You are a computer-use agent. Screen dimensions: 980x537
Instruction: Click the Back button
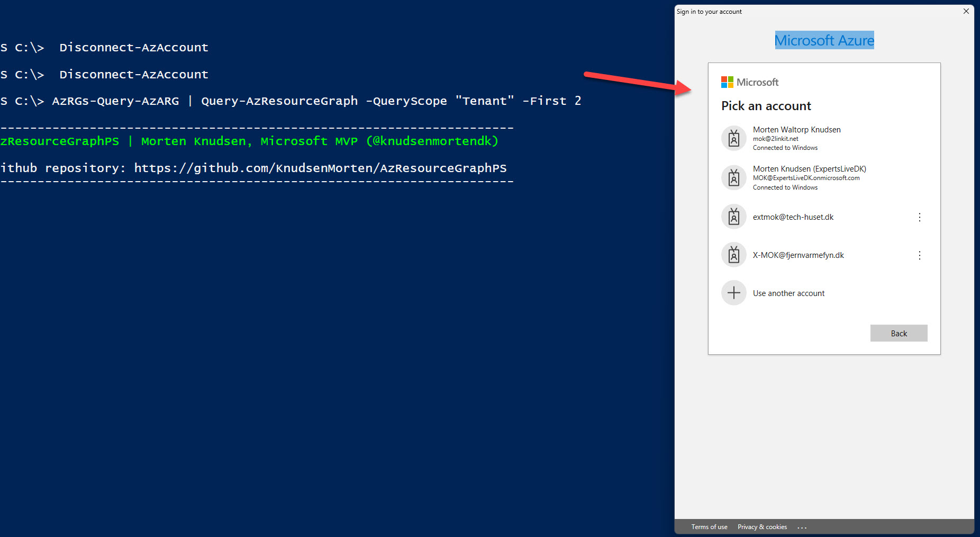coord(899,333)
